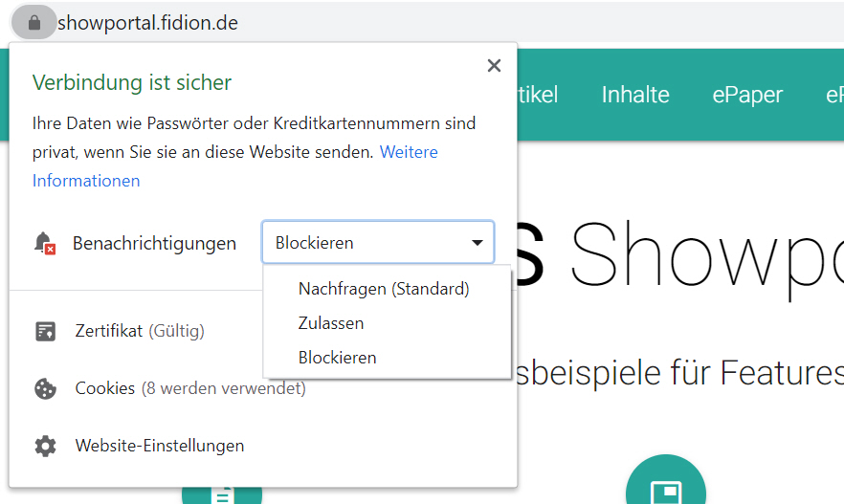Show Cookies (8 werden verwendet)
The width and height of the screenshot is (844, 504).
[x=190, y=389]
